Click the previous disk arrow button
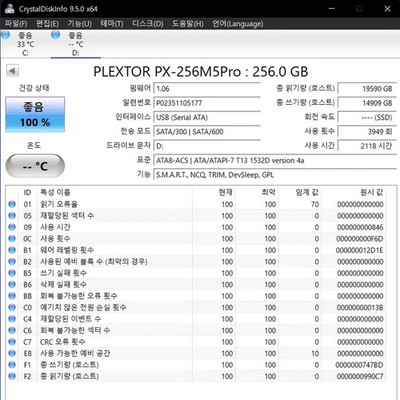Screen dimensions: 400x400 (x=12, y=71)
